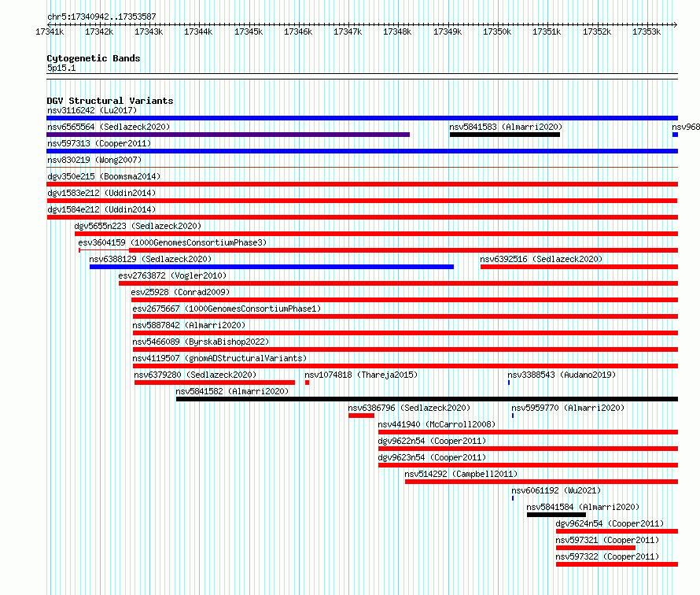Open nsv6386796 (Sedlazeck2020) variant
Screen dimensions: 700x595
(409, 408)
